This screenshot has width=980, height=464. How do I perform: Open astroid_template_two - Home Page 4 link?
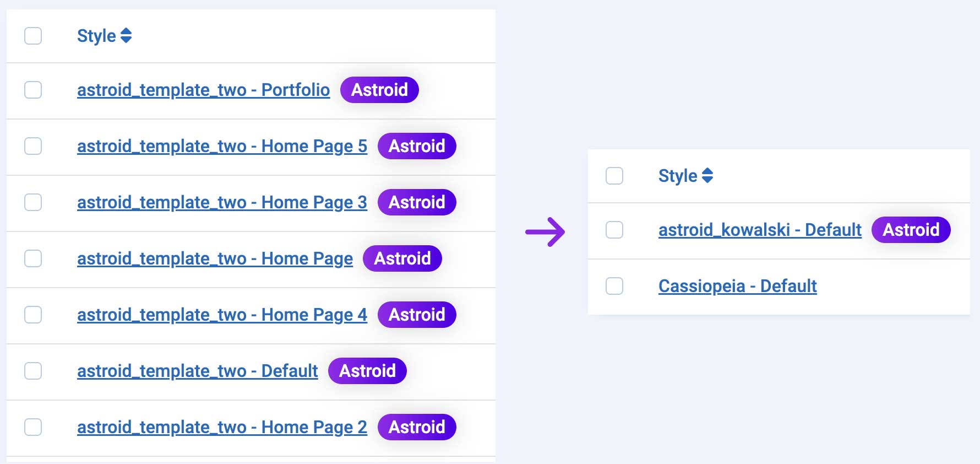click(222, 315)
